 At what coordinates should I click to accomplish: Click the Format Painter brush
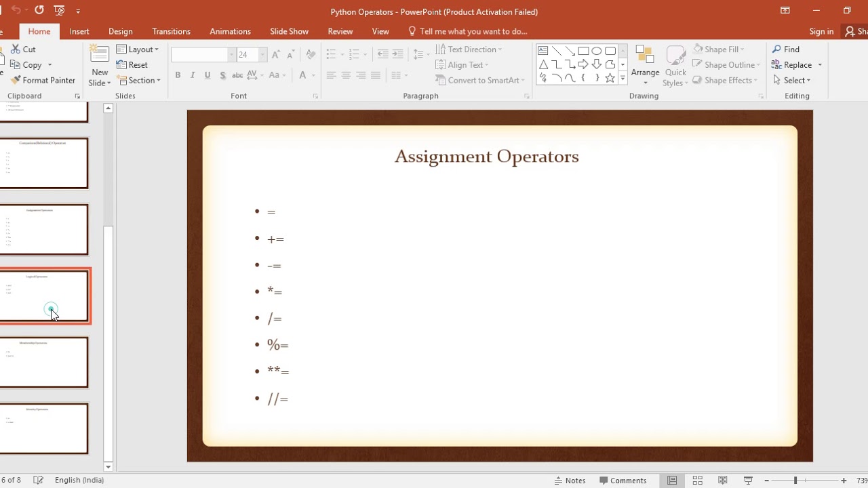pos(43,80)
